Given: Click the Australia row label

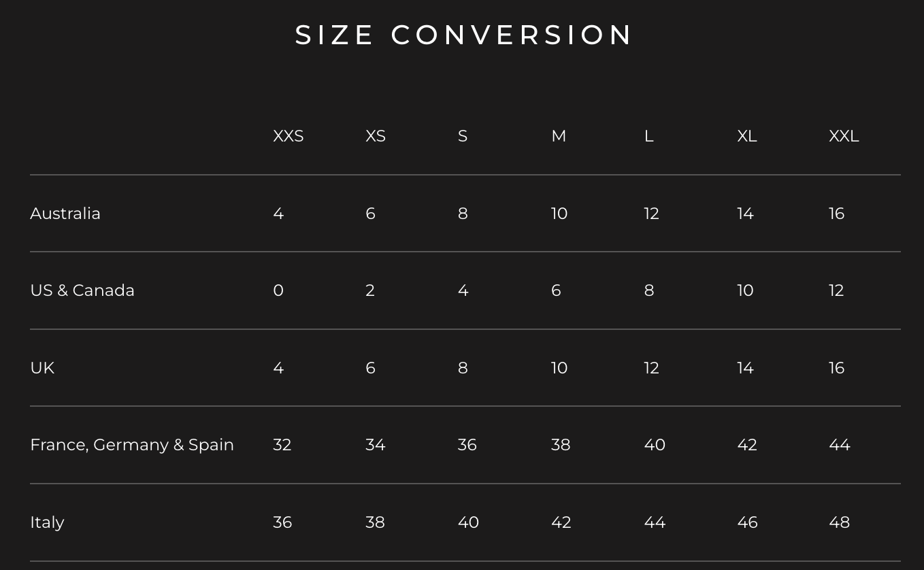Looking at the screenshot, I should [x=65, y=214].
